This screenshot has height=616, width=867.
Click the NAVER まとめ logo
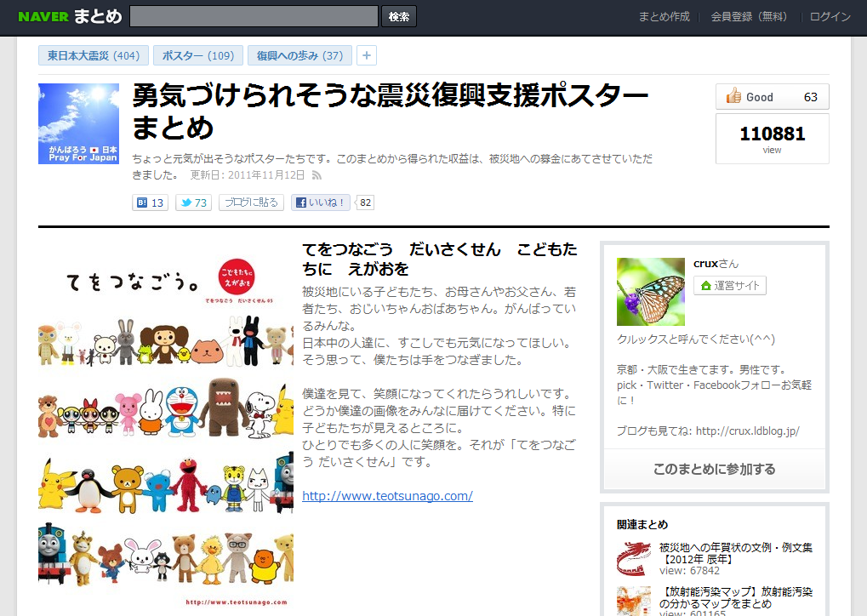[70, 16]
